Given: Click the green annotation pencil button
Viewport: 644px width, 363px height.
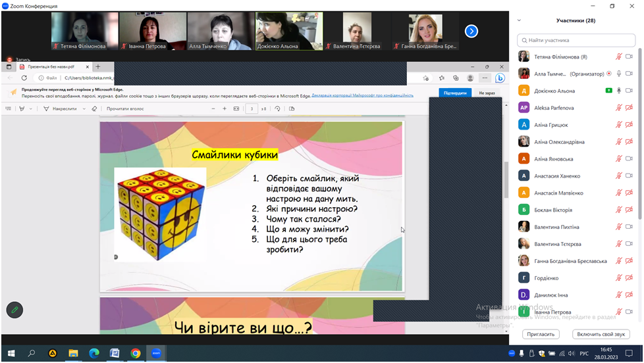Looking at the screenshot, I should (x=14, y=310).
